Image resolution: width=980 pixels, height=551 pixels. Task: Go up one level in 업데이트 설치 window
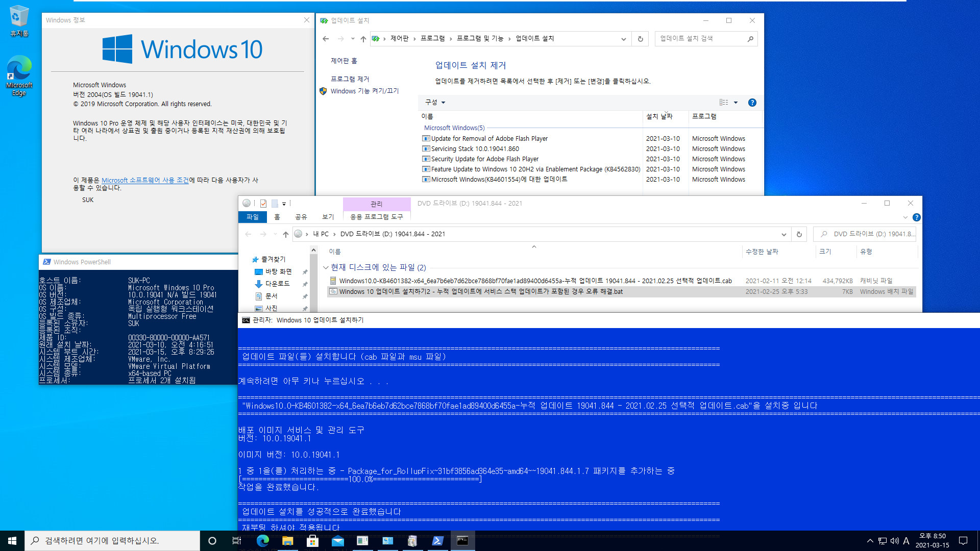coord(363,39)
